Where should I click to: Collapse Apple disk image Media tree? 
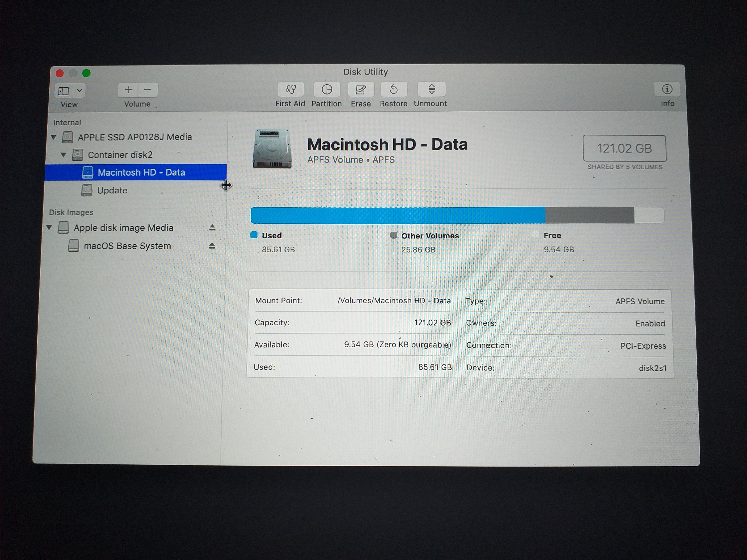point(49,228)
